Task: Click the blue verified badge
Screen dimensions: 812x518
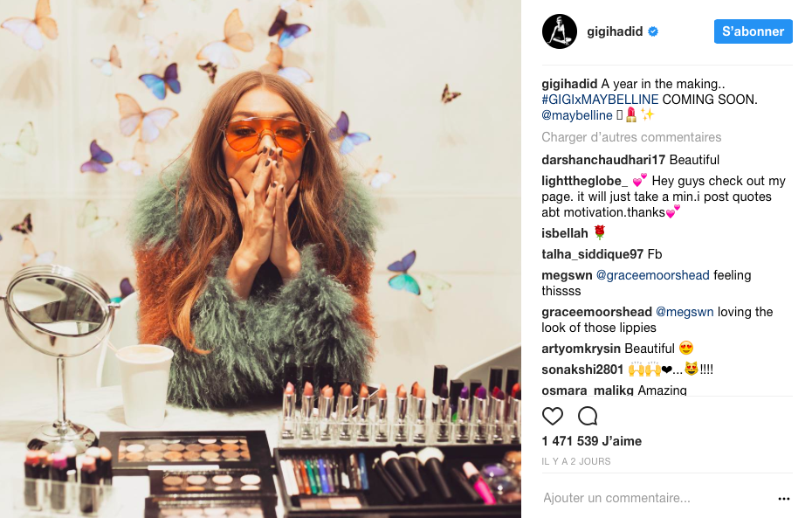Action: (653, 31)
